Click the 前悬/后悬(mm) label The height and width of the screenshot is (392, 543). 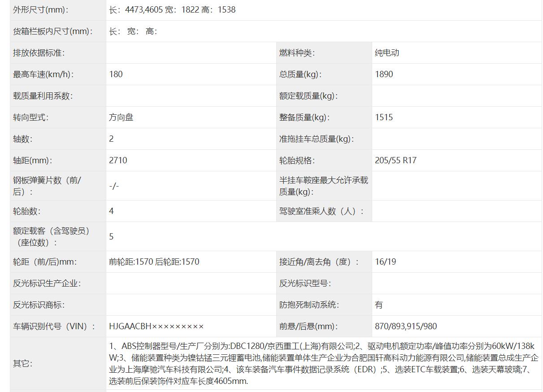[308, 327]
